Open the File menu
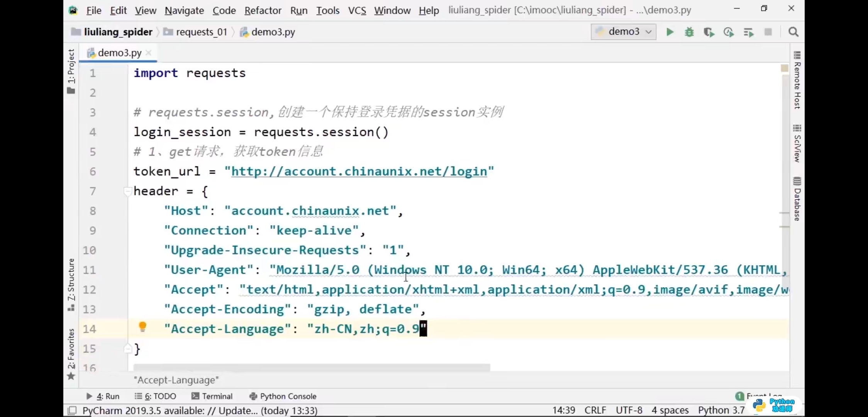 point(94,10)
